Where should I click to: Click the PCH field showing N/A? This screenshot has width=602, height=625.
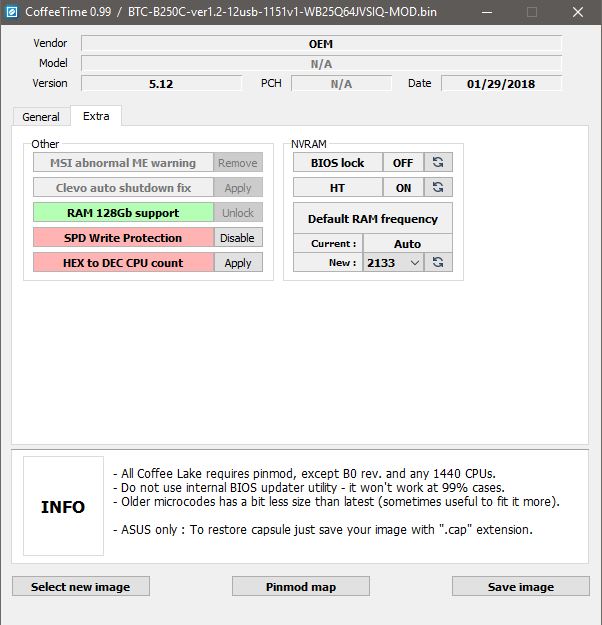coord(341,83)
